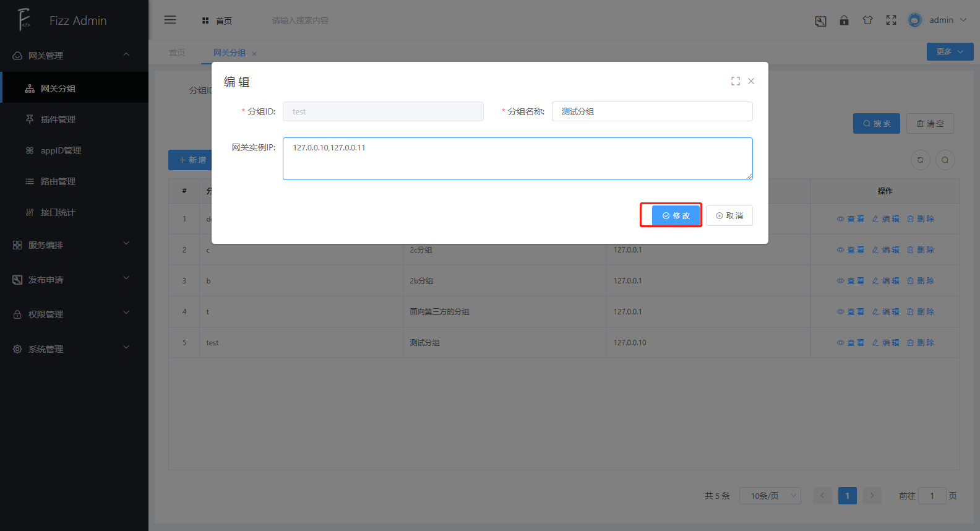Toggle browser fullscreen icon in header
This screenshot has width=980, height=531.
coord(891,20)
